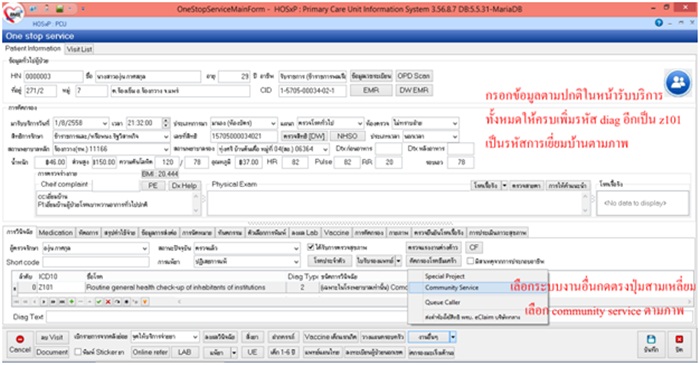Switch to the Patient Information tab
The image size is (700, 365).
33,49
